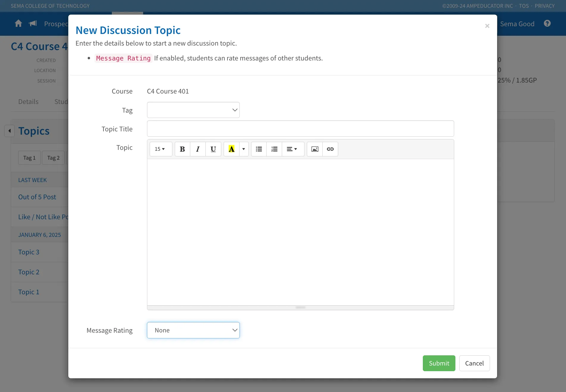Click the Topic Title input field

coord(301,129)
